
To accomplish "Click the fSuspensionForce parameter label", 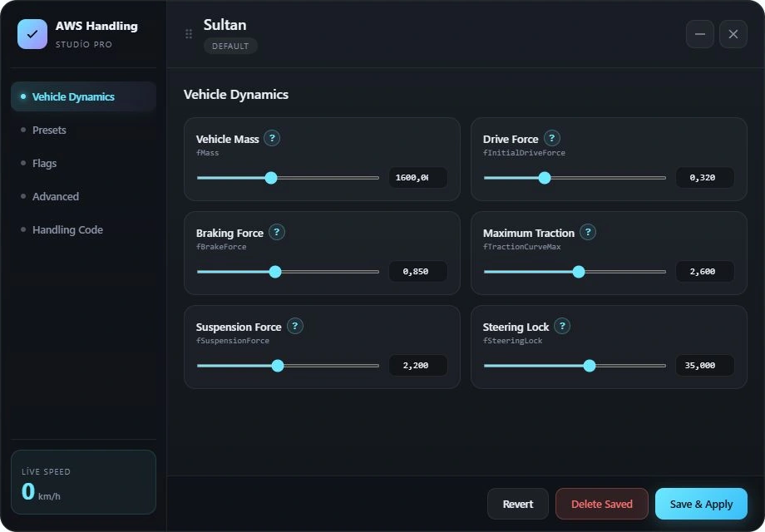I will point(233,340).
